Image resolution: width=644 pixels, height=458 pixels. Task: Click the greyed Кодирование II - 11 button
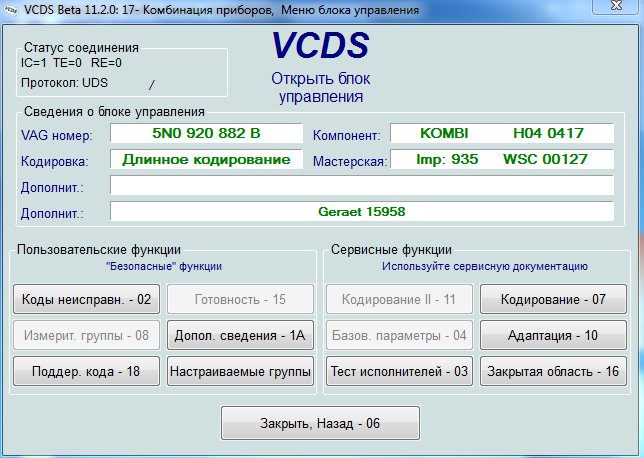point(399,299)
